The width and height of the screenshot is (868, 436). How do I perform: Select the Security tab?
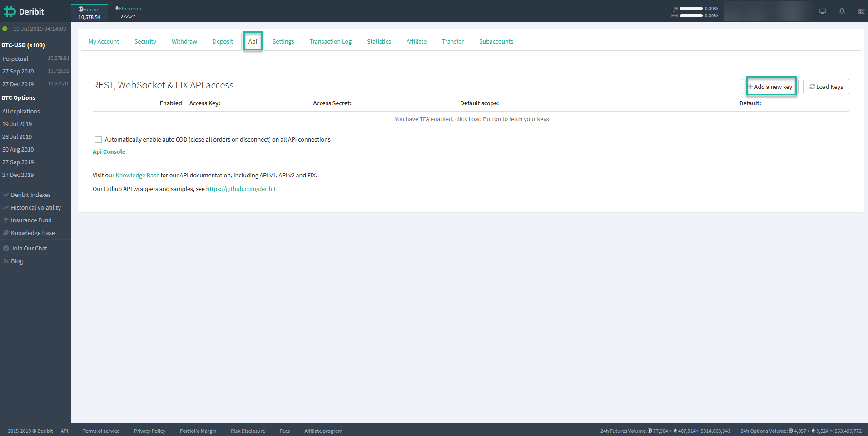coord(145,41)
